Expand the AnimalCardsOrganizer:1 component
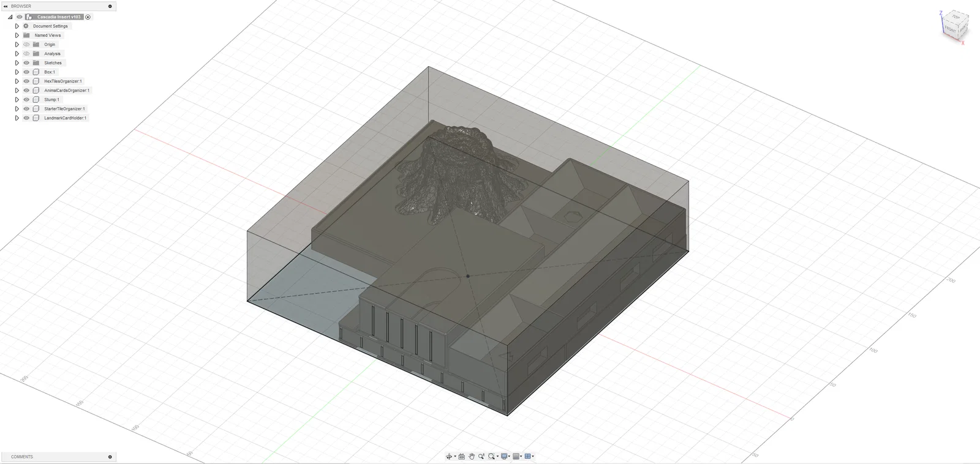Image resolution: width=980 pixels, height=464 pixels. pyautogui.click(x=17, y=91)
